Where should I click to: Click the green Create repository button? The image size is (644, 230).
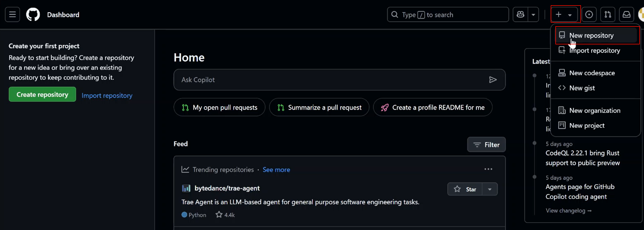tap(42, 94)
